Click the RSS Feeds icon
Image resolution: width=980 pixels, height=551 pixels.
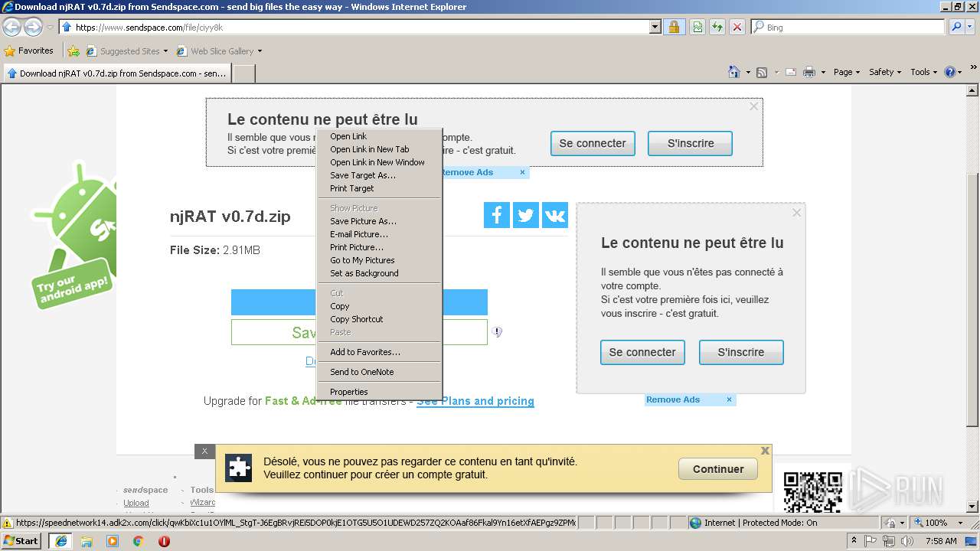(762, 72)
